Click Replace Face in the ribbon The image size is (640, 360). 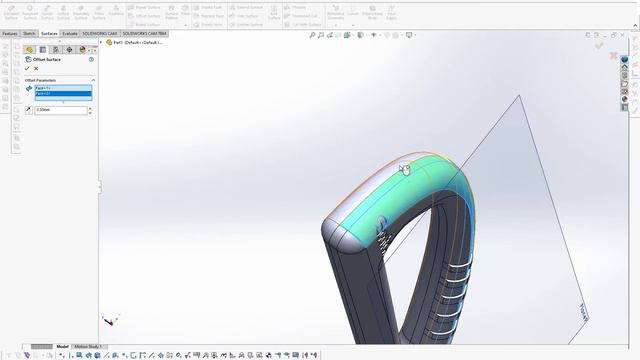(209, 16)
